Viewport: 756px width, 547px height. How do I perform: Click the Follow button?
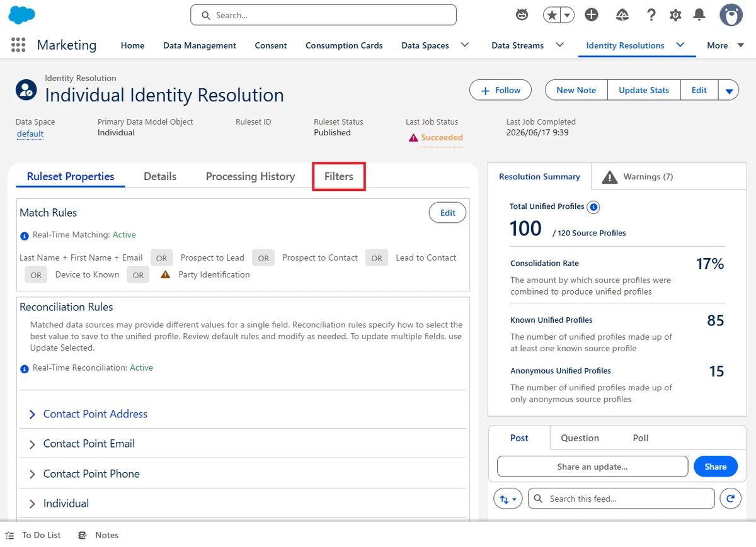coord(500,90)
